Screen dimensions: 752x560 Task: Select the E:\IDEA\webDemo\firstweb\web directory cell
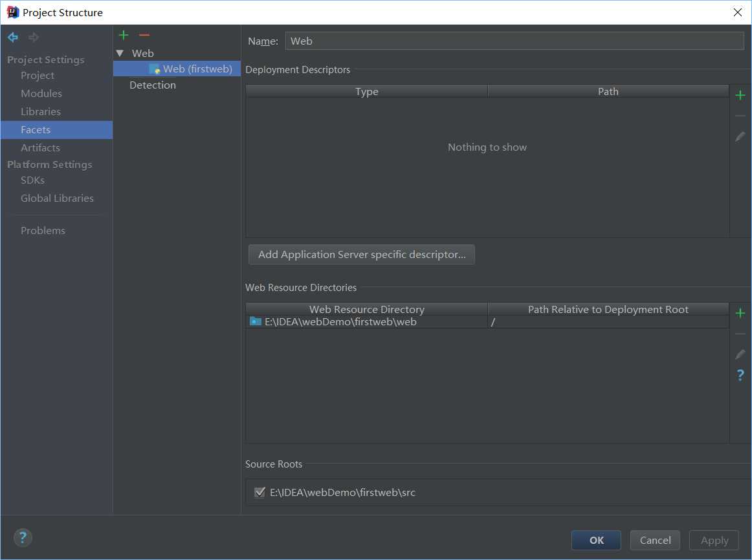point(367,322)
